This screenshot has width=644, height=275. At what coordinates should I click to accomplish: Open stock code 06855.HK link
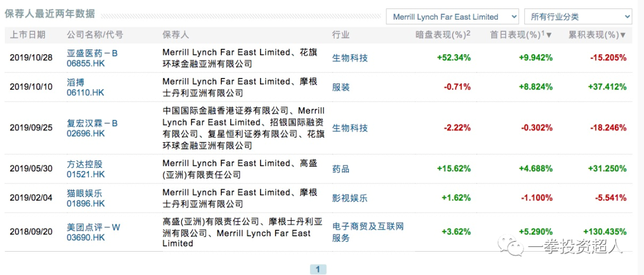tap(86, 64)
